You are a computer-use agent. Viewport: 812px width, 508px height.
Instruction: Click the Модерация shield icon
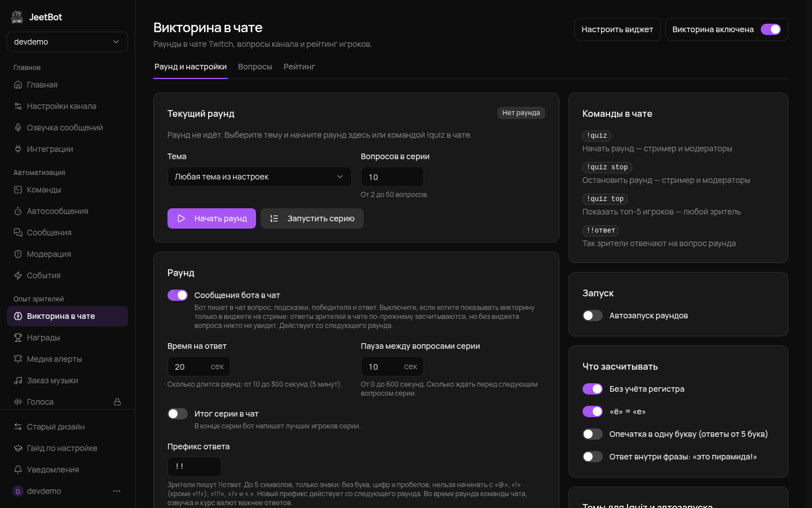coord(18,254)
